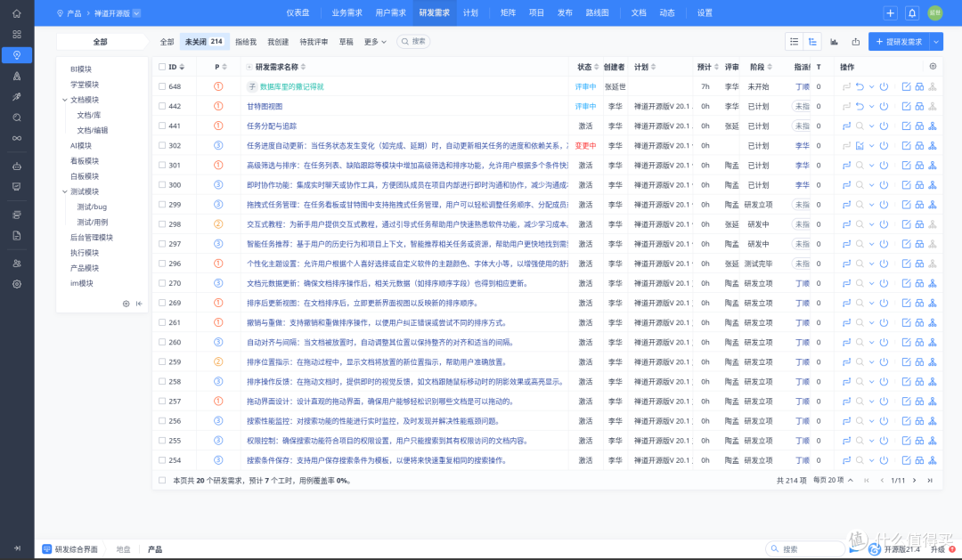The image size is (962, 560).
Task: Select the 待我评审 filter tab
Action: click(314, 42)
